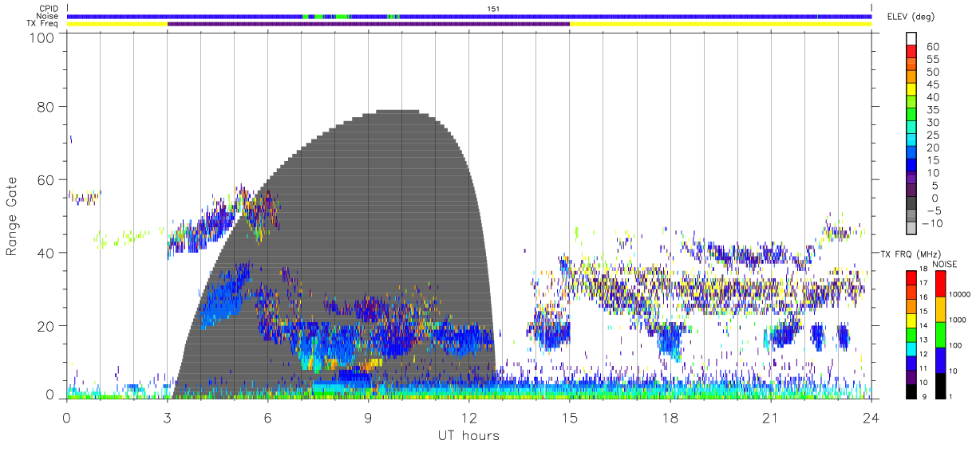Click the '9' label on TX FRQ scale
The width and height of the screenshot is (980, 452).
(x=924, y=398)
